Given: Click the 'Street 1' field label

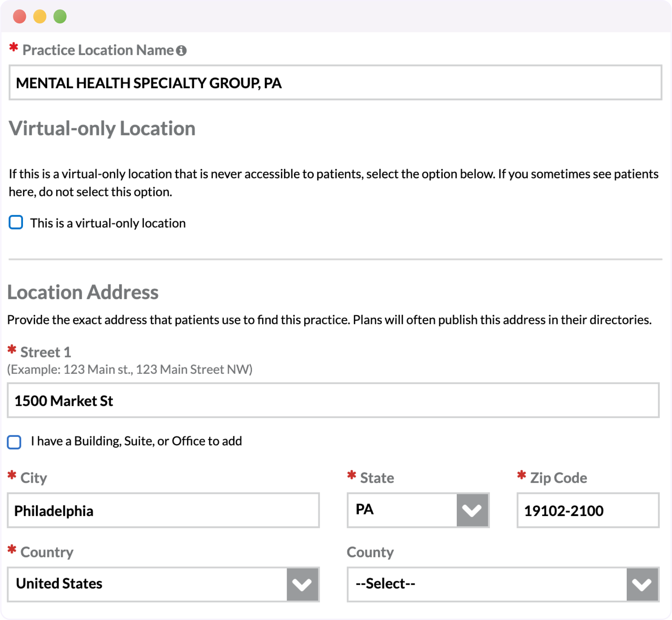Looking at the screenshot, I should 46,352.
